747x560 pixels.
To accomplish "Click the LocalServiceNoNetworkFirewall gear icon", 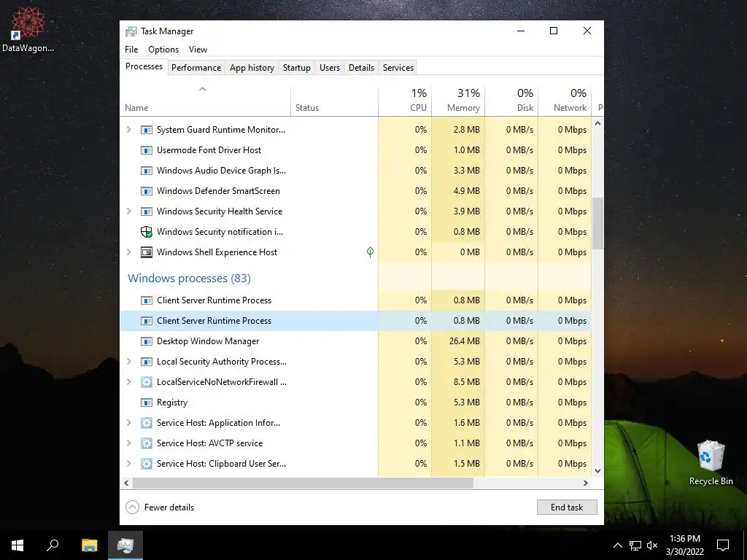I will (x=146, y=382).
